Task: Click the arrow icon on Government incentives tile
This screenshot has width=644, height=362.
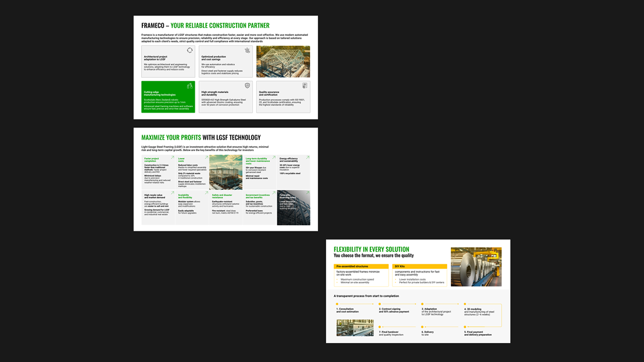Action: click(x=273, y=193)
